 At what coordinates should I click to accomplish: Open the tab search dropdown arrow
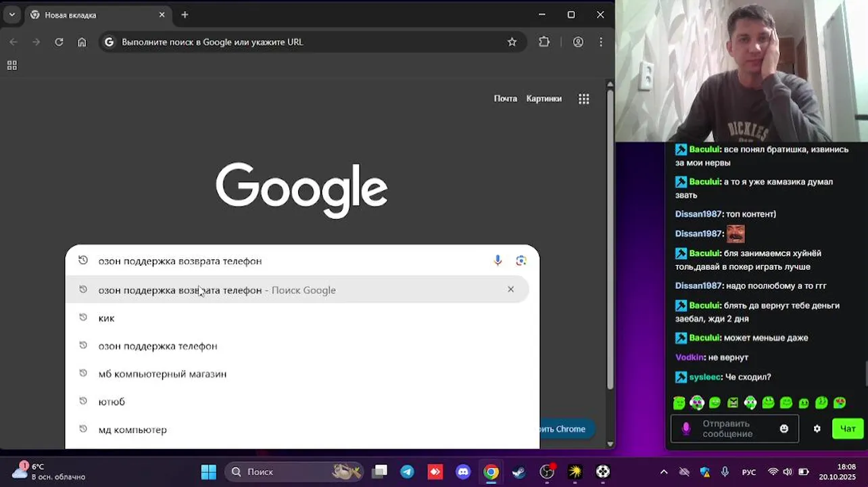(x=11, y=15)
